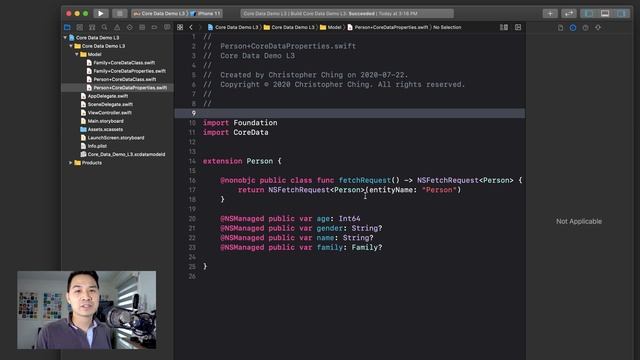Image resolution: width=640 pixels, height=360 pixels.
Task: Open LaunchScreen.storyboard
Action: coord(113,138)
